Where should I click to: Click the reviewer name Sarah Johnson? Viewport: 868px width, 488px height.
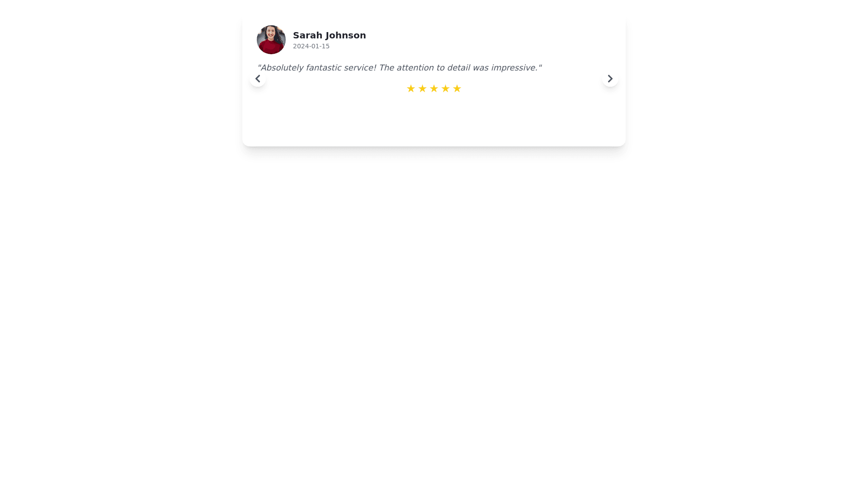(330, 35)
